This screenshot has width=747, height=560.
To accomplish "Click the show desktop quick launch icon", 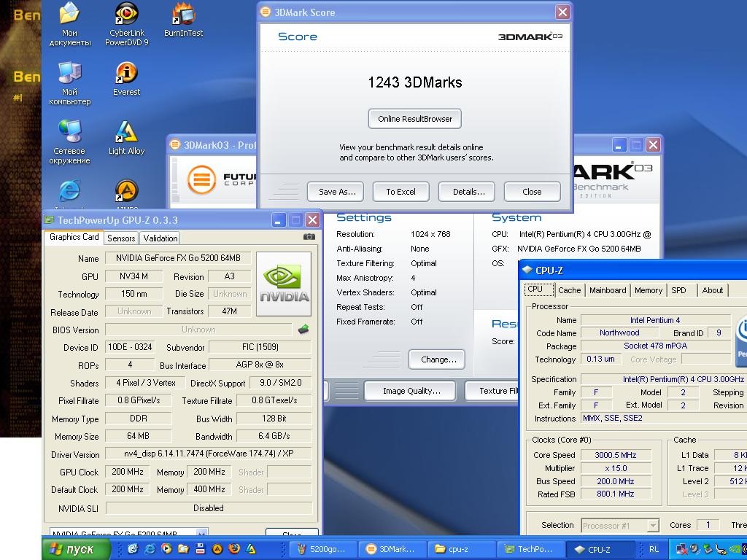I will point(133,549).
